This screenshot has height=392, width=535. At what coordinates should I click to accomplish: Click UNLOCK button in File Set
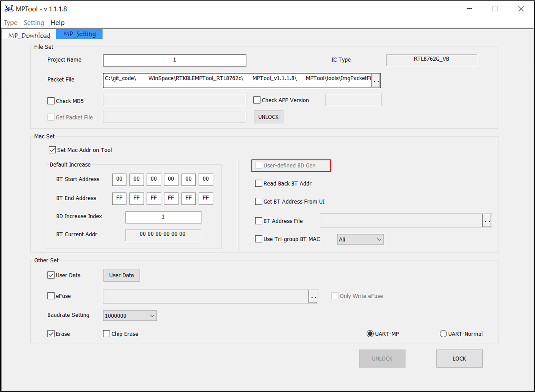pos(268,117)
